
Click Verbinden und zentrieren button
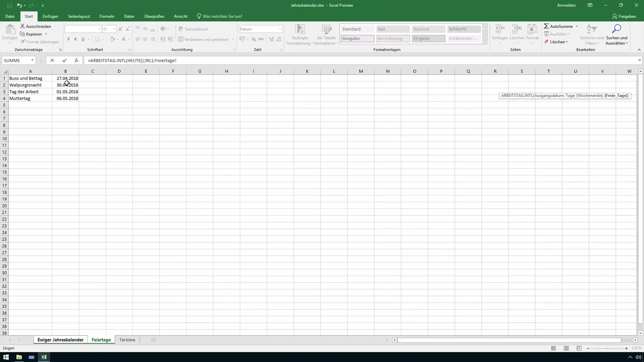(x=204, y=40)
